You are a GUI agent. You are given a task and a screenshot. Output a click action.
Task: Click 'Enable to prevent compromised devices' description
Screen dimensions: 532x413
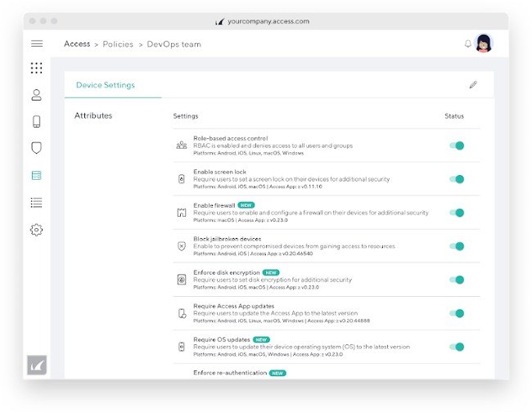294,246
